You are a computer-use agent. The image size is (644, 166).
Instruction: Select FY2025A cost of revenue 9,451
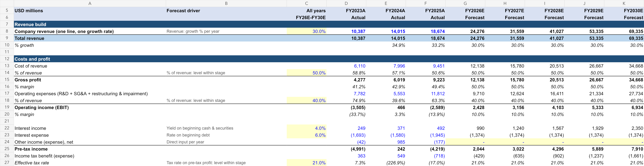[425, 66]
